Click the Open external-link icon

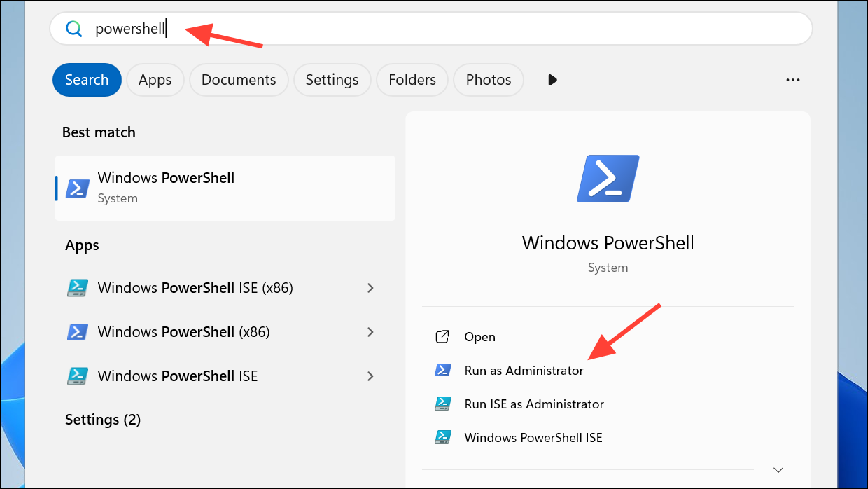[442, 337]
